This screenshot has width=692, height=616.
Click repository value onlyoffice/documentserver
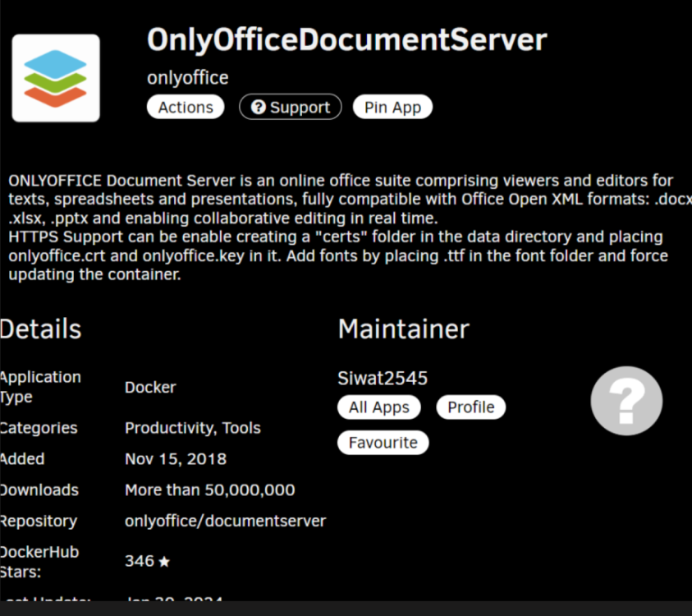click(x=225, y=521)
